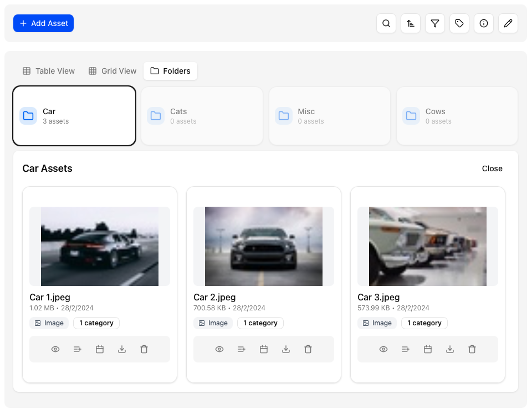The image size is (532, 414).
Task: Expand the Cats folder
Action: [202, 116]
